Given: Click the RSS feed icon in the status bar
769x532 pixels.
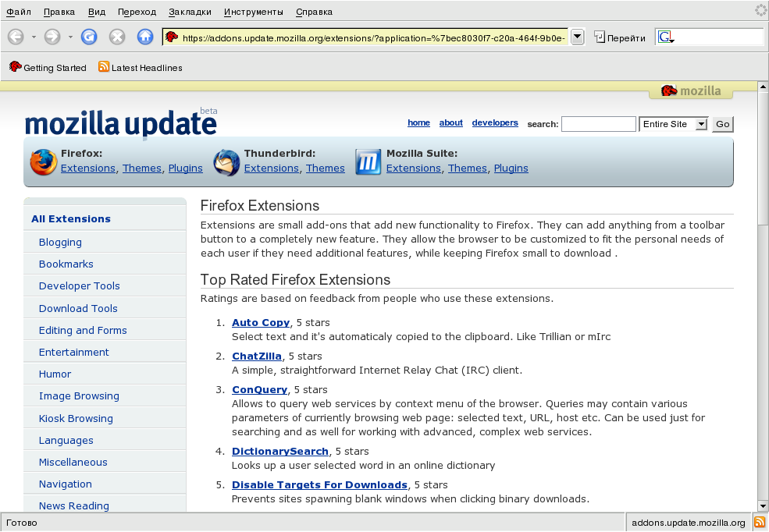Looking at the screenshot, I should [759, 522].
